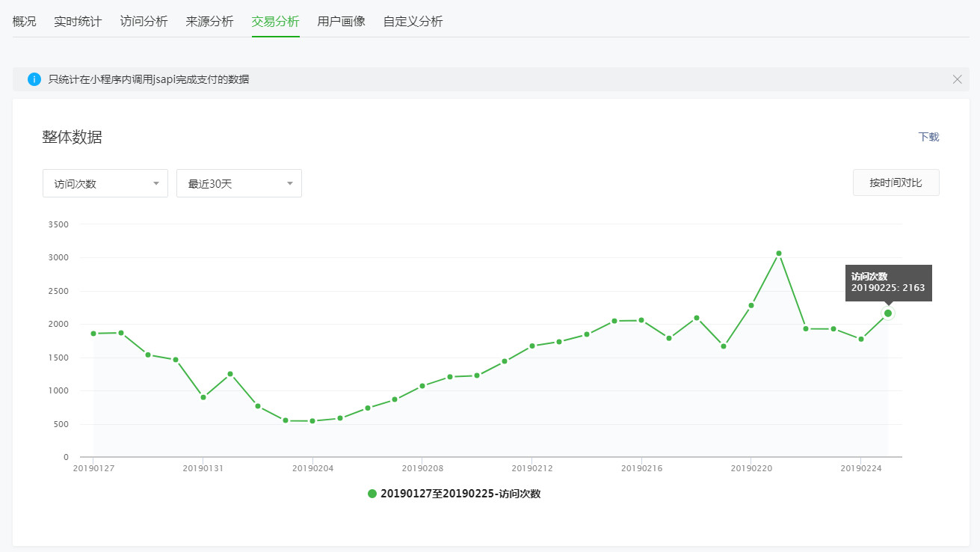Toggle the 20190127至20190225 legend series
The height and width of the screenshot is (552, 980).
point(460,494)
